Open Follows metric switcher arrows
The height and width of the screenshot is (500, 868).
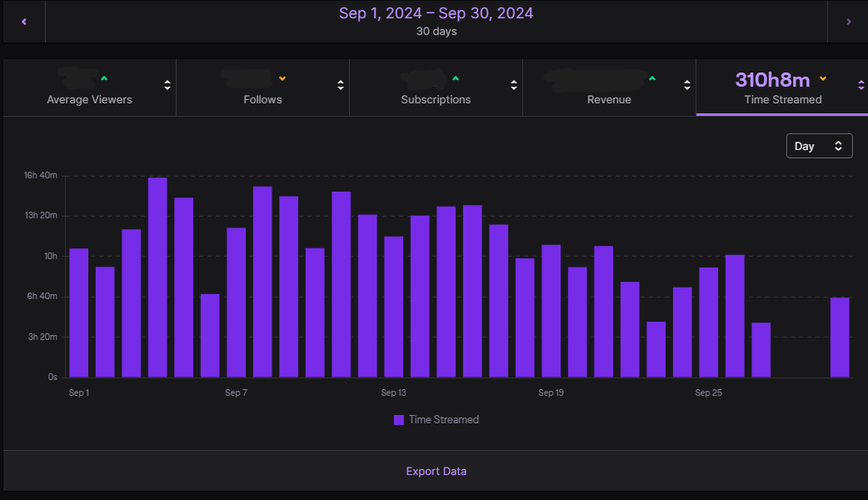[x=341, y=85]
